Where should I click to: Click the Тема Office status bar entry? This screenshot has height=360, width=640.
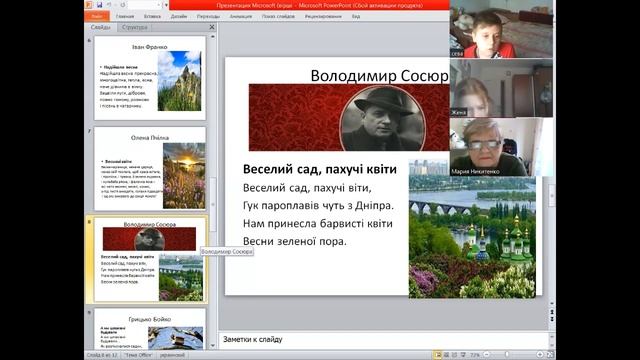138,355
